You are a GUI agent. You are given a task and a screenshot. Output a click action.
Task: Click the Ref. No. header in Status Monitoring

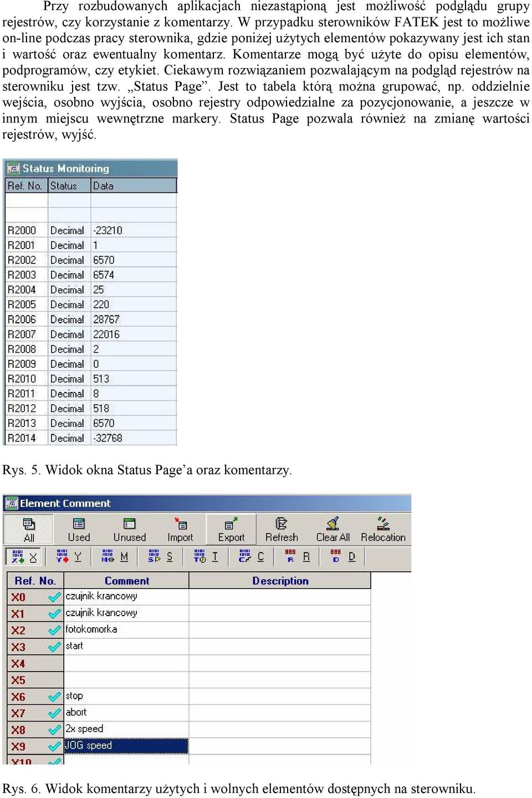(26, 186)
